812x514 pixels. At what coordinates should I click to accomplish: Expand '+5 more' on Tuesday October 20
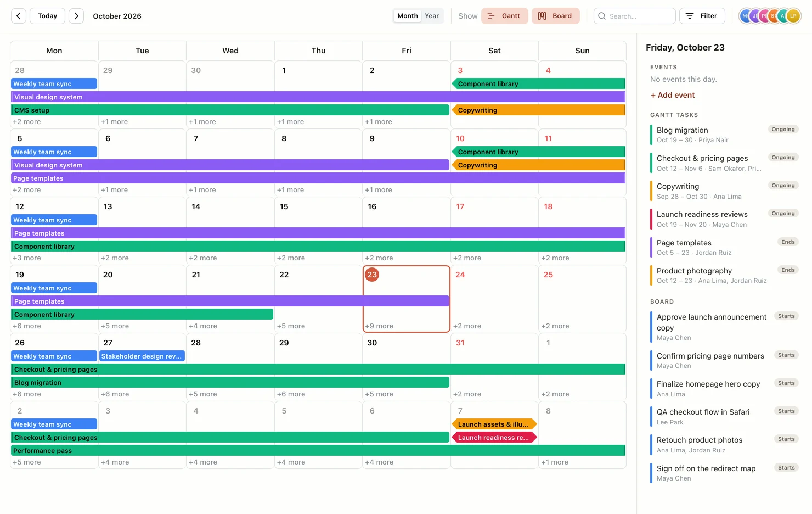pos(115,326)
